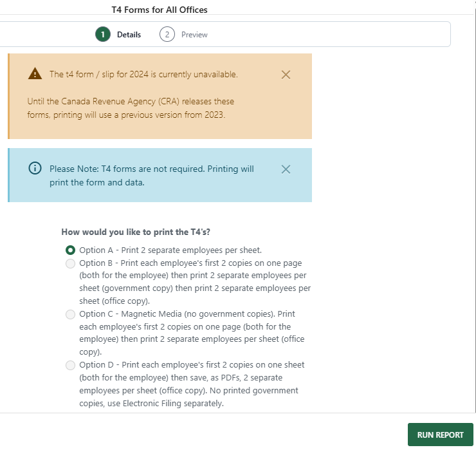This screenshot has width=476, height=450.
Task: Close the 'T4 forms are not required' note
Action: click(286, 169)
